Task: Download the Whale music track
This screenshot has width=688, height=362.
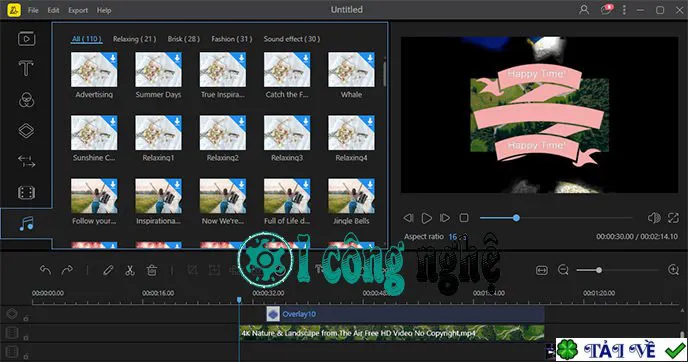Action: click(x=370, y=57)
